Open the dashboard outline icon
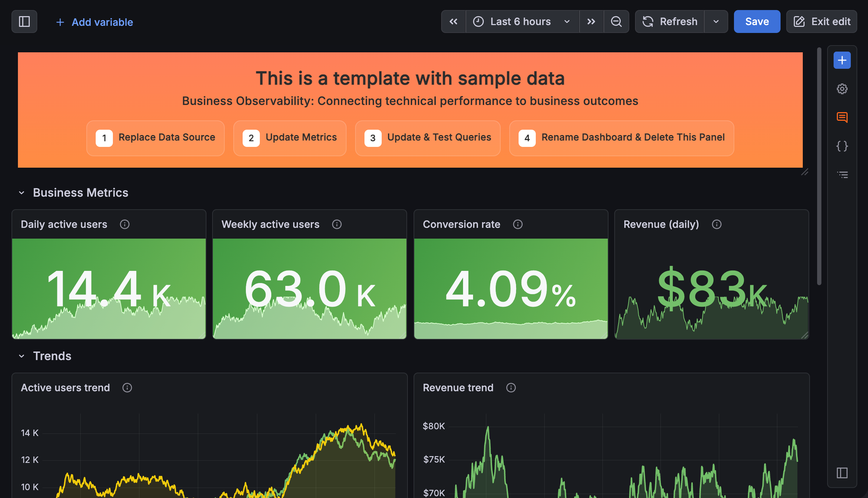 pyautogui.click(x=842, y=174)
